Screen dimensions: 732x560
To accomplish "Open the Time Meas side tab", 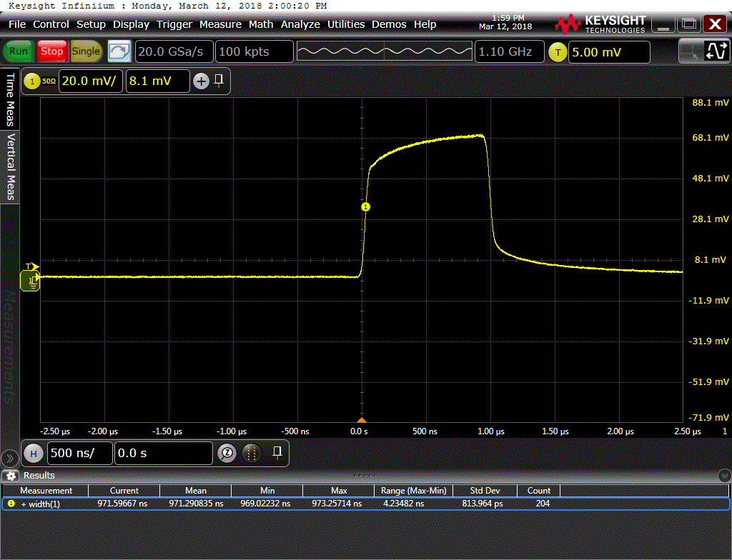I will point(10,99).
